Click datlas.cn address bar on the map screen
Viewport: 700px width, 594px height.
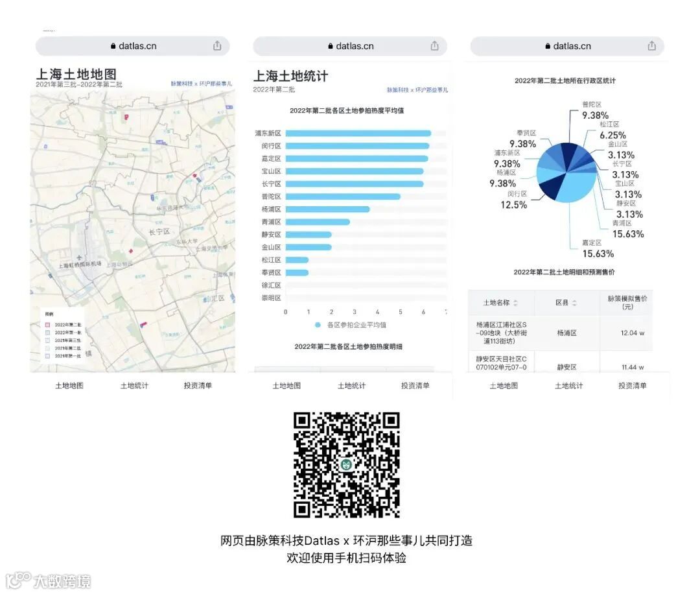[x=133, y=46]
